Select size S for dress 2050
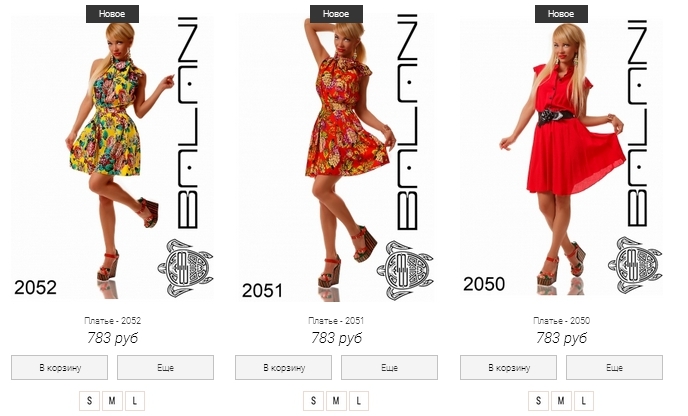The image size is (688, 416). tap(538, 401)
